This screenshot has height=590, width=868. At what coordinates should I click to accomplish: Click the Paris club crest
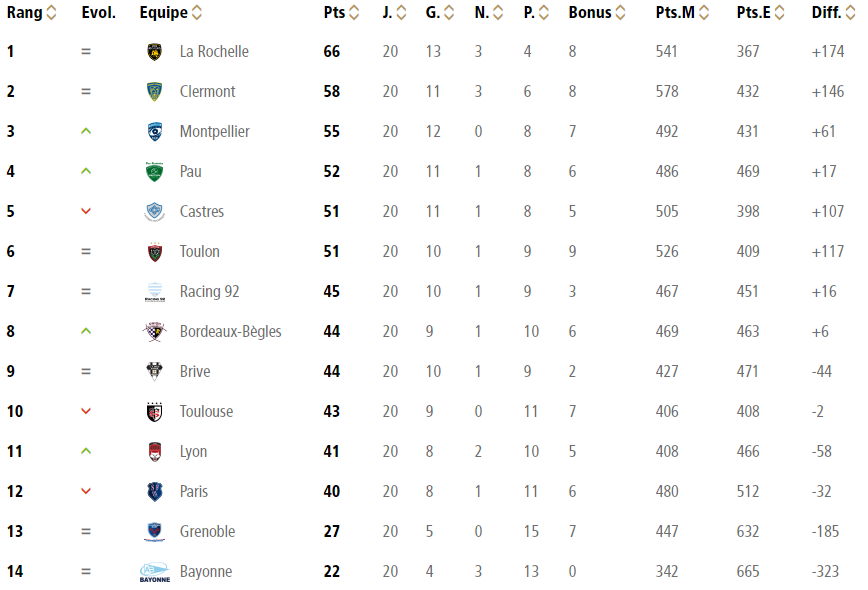[154, 491]
